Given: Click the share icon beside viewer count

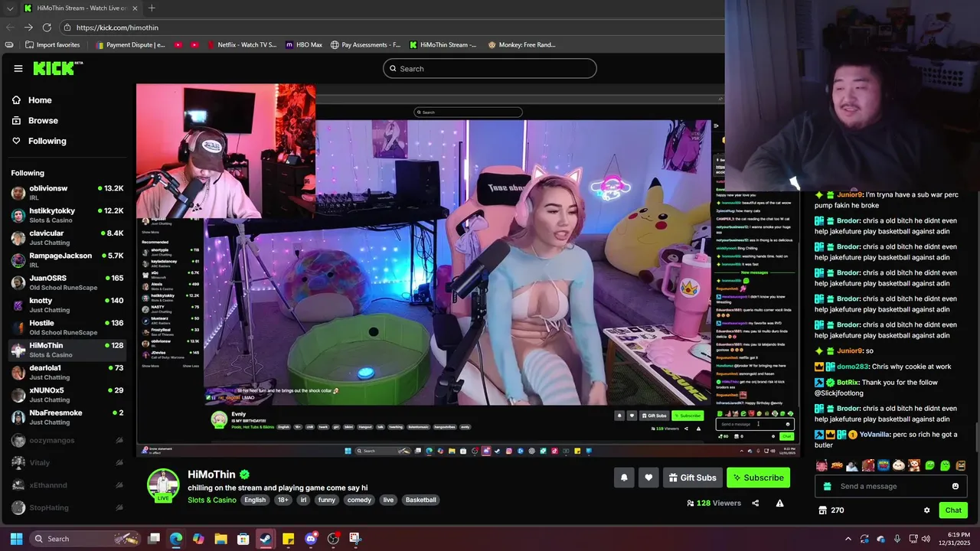Looking at the screenshot, I should click(x=756, y=503).
